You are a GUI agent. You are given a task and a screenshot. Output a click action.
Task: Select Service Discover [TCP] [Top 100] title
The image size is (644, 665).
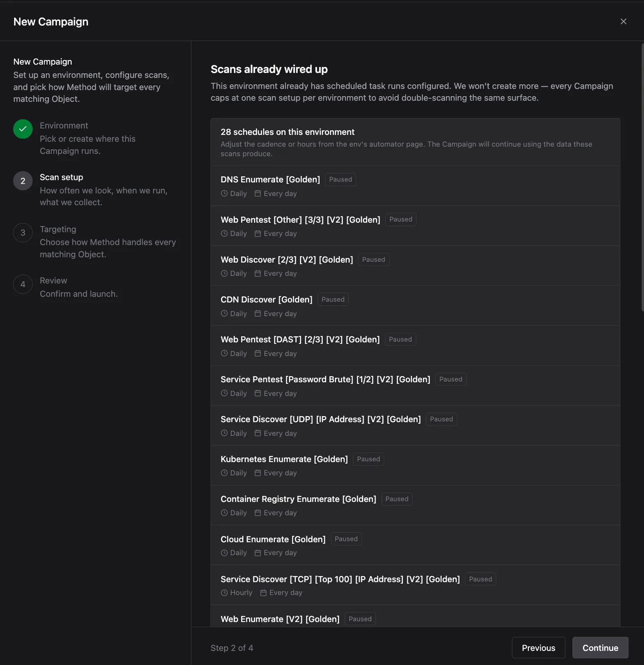(x=340, y=579)
